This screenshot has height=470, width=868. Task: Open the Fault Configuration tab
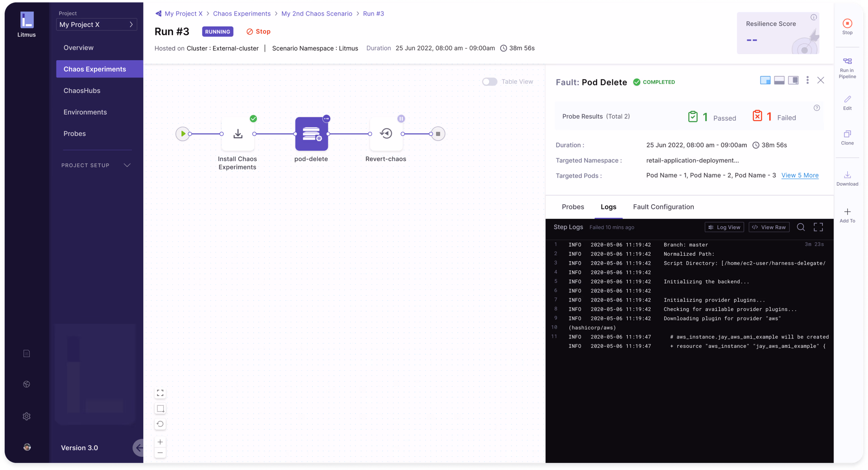(663, 207)
